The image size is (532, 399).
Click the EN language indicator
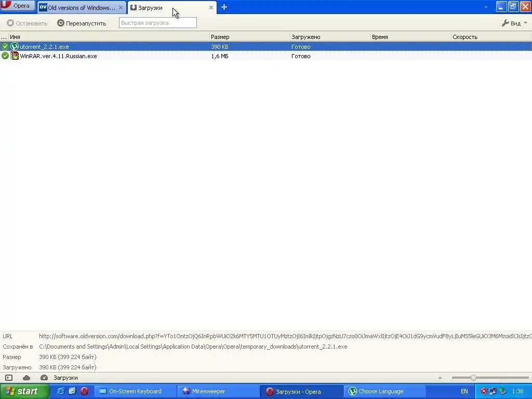point(464,391)
